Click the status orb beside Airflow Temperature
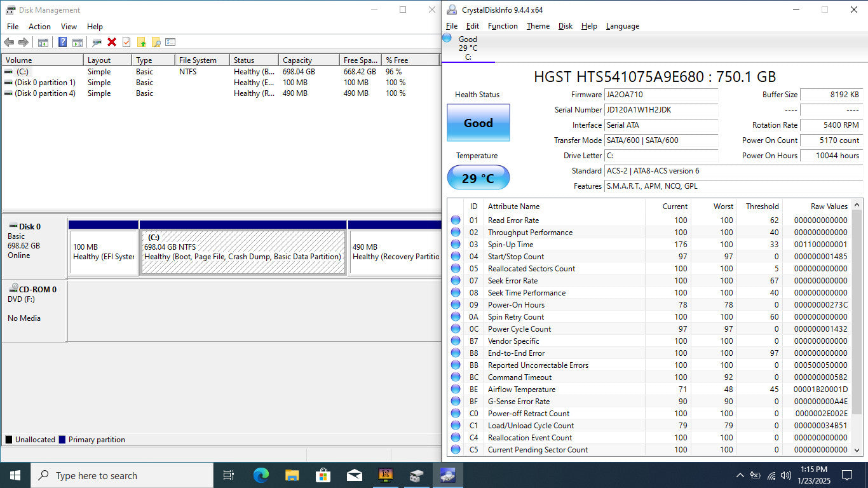Screen dimensions: 868x488 pyautogui.click(x=456, y=390)
